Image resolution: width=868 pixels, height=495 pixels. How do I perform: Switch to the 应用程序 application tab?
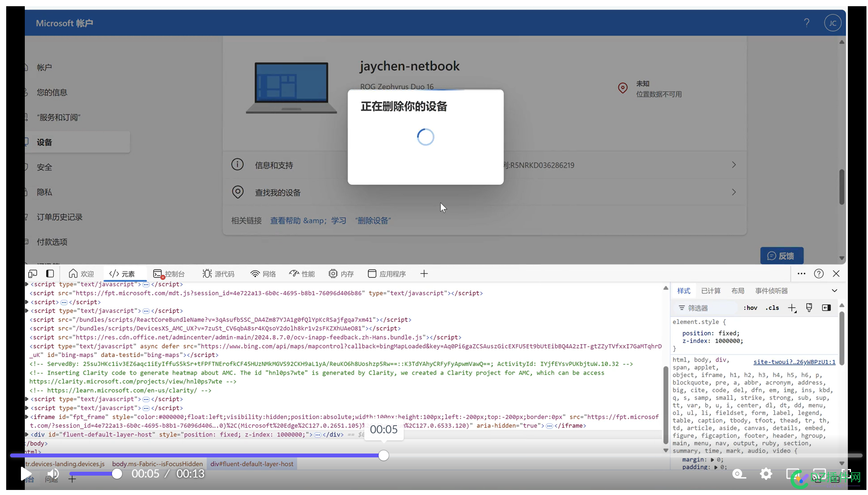coord(387,274)
